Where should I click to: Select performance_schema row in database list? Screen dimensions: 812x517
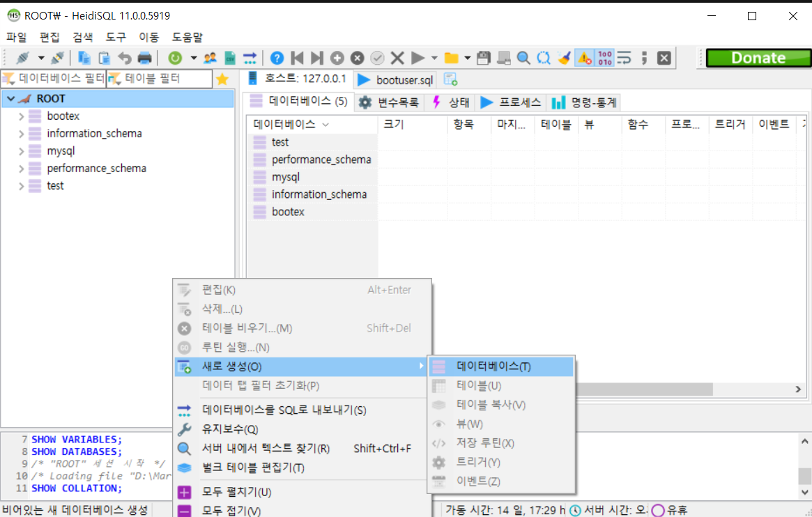(x=526, y=160)
